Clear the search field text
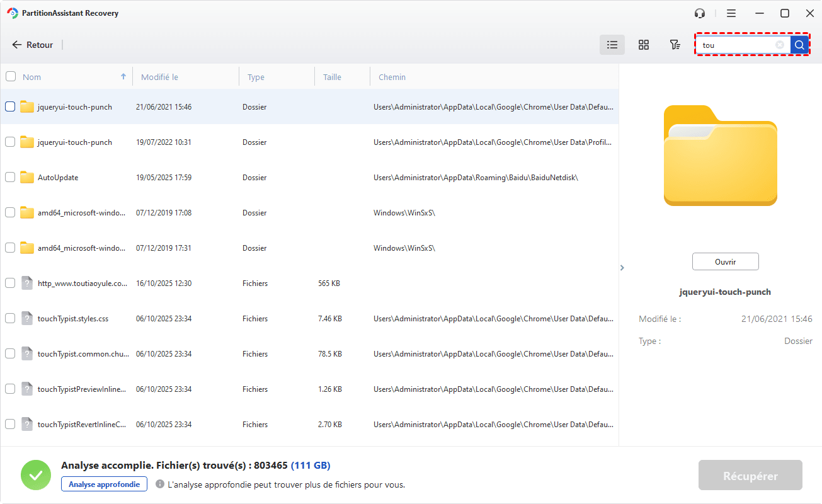822x504 pixels. click(780, 45)
